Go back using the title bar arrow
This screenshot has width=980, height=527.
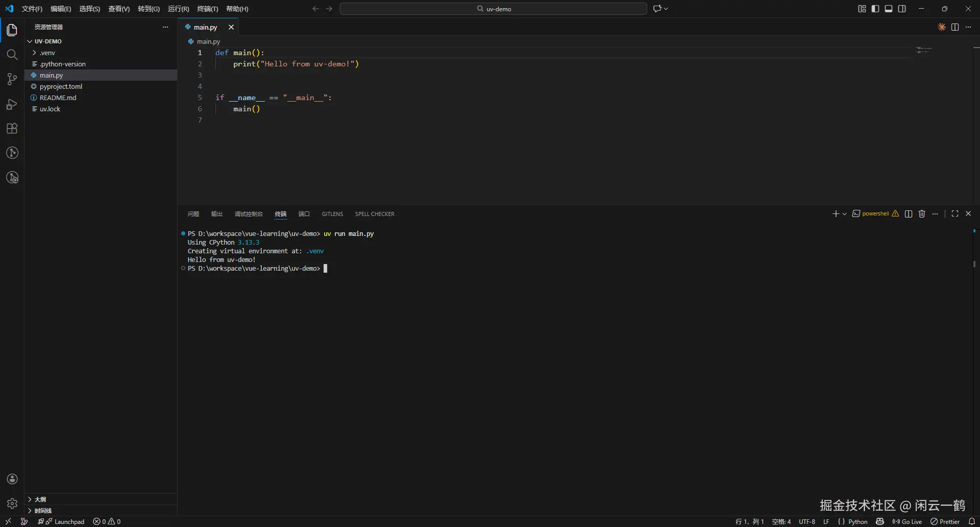tap(315, 9)
